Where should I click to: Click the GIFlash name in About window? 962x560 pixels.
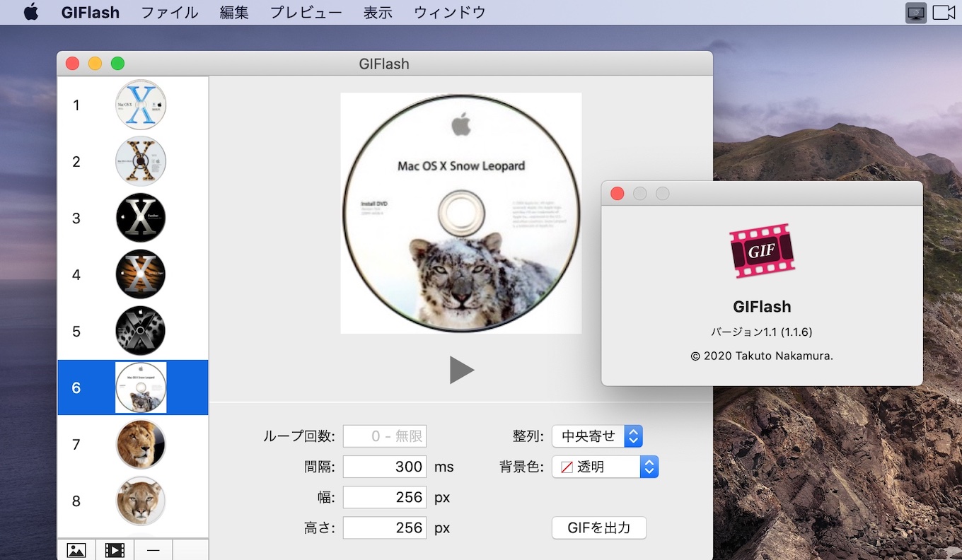[x=762, y=306]
